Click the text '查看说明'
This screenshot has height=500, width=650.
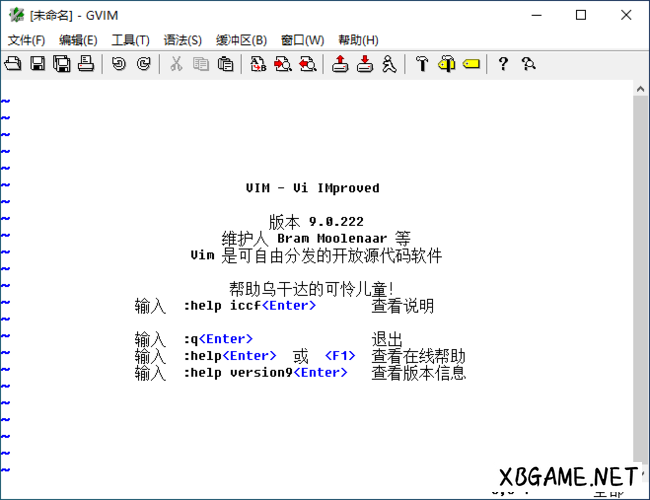403,306
